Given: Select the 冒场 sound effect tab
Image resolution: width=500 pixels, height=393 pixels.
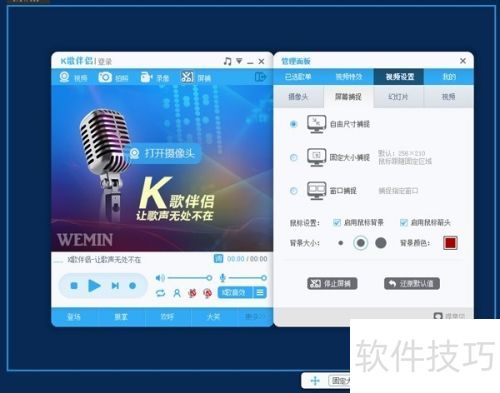Looking at the screenshot, I should tap(74, 317).
